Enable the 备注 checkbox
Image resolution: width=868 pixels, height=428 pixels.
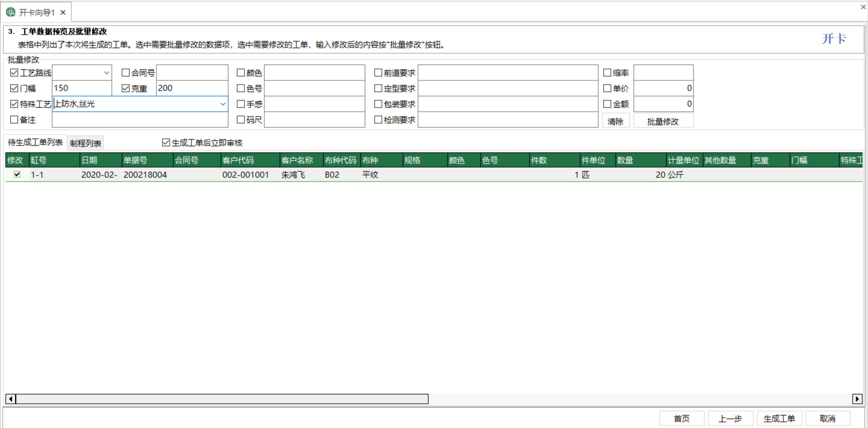[14, 120]
